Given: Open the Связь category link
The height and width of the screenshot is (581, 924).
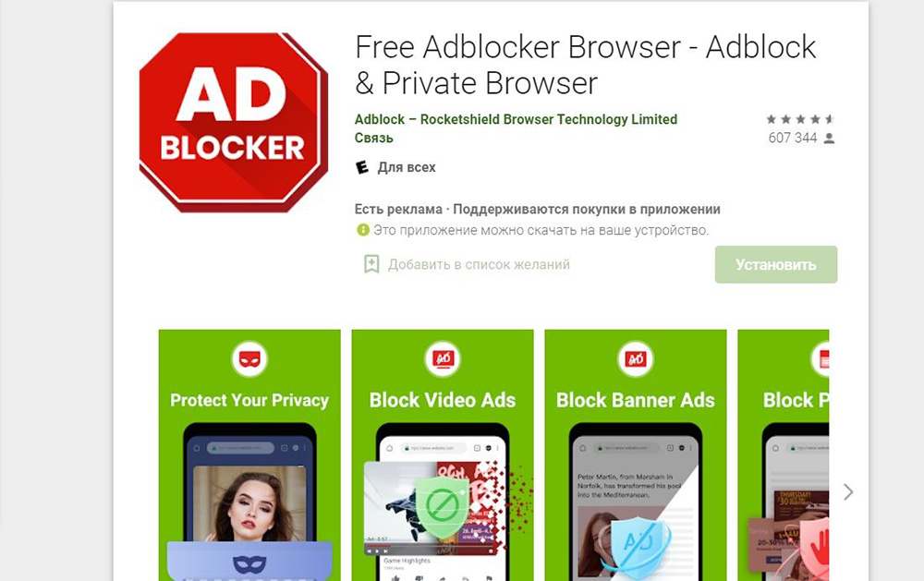Looking at the screenshot, I should pos(373,138).
